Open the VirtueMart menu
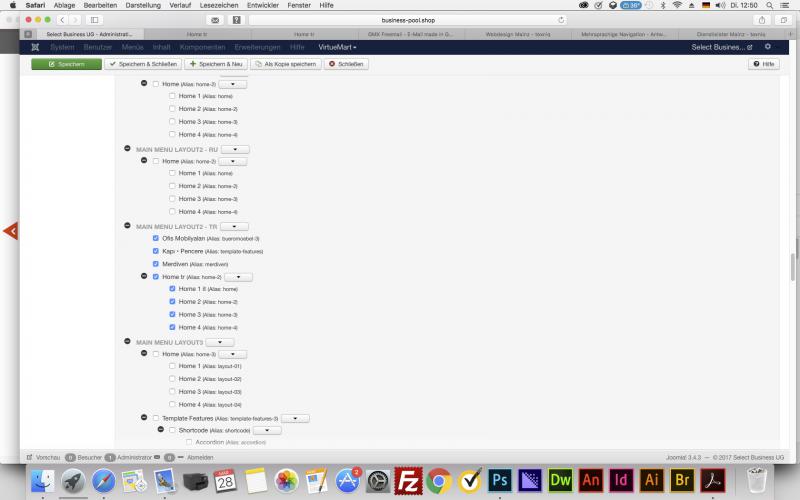Viewport: 800px width, 500px height. click(336, 47)
